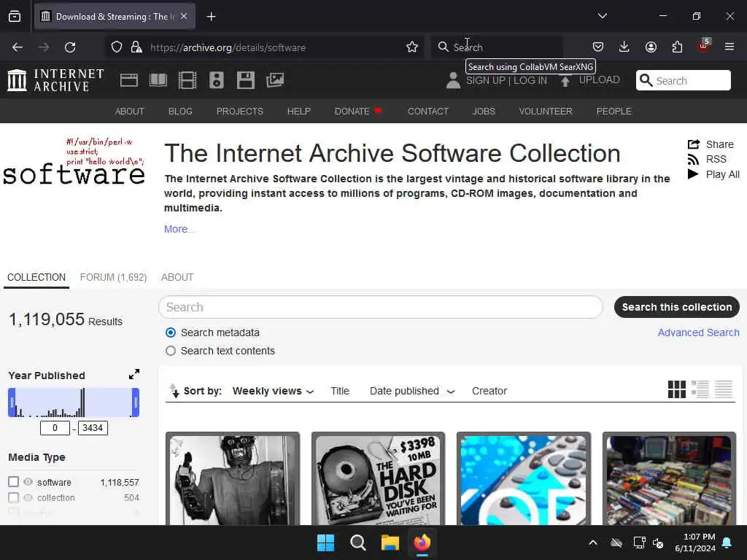Open the DONATE nav item
Image resolution: width=747 pixels, height=560 pixels.
(x=357, y=111)
